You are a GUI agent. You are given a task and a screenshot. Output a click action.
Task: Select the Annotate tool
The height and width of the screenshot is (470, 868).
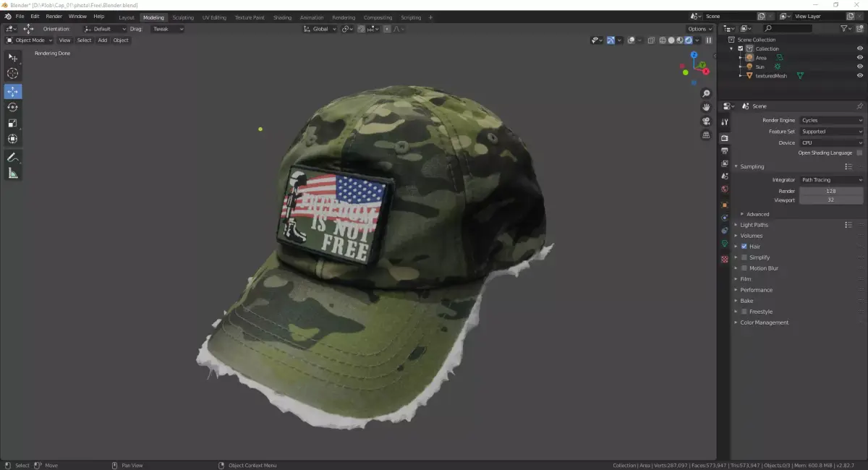click(13, 157)
